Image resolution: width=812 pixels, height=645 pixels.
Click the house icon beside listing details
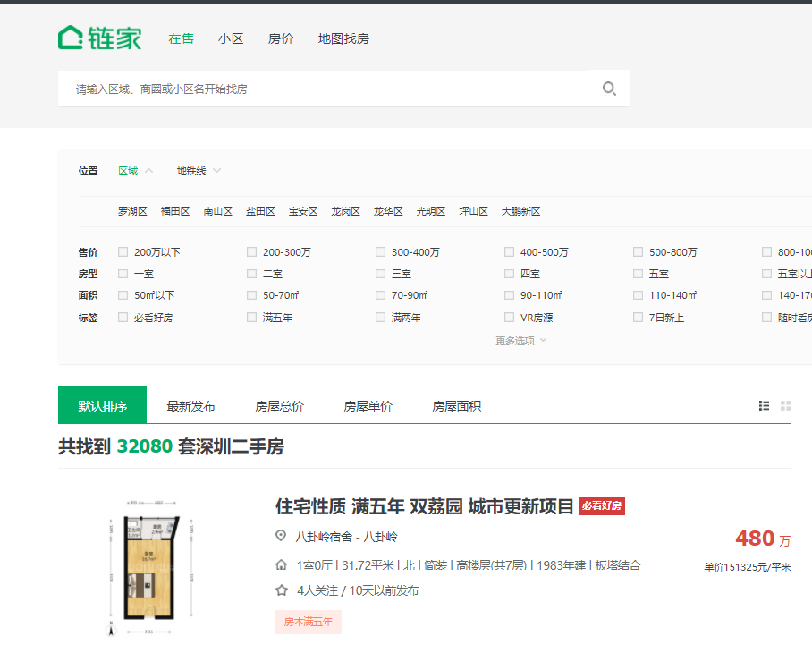282,565
